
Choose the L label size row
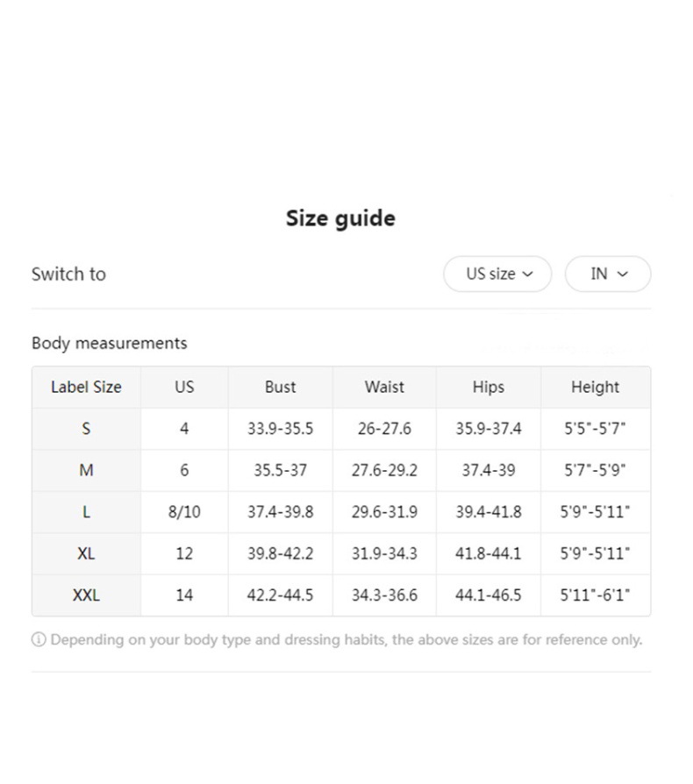(86, 512)
